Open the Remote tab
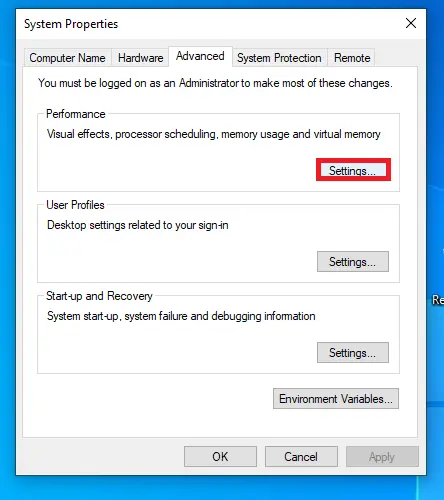 pyautogui.click(x=352, y=58)
